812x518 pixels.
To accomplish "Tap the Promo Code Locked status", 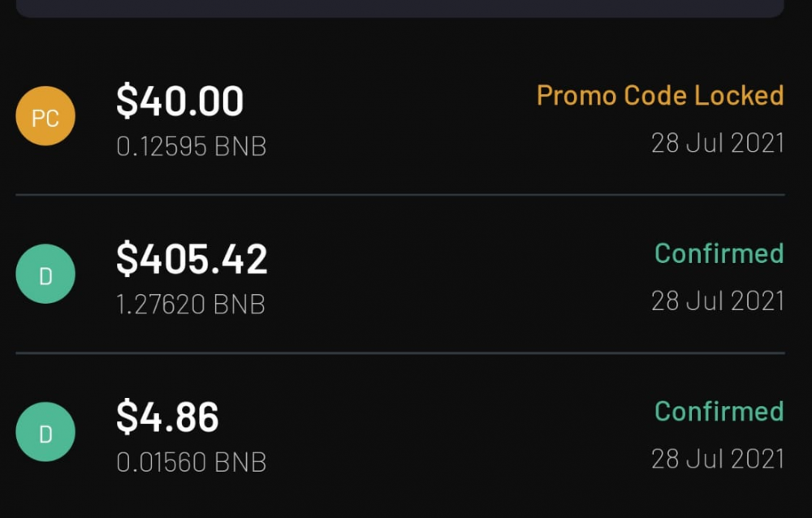I will point(659,96).
